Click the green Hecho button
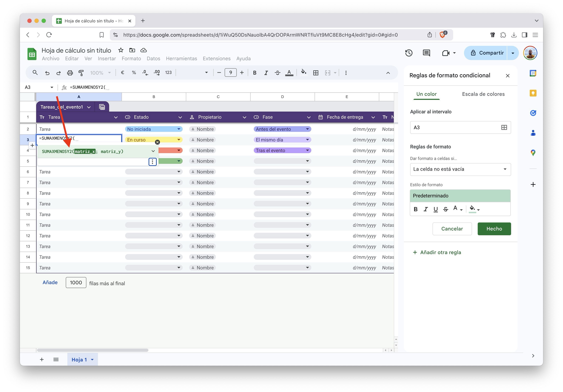This screenshot has height=392, width=563. click(x=494, y=229)
